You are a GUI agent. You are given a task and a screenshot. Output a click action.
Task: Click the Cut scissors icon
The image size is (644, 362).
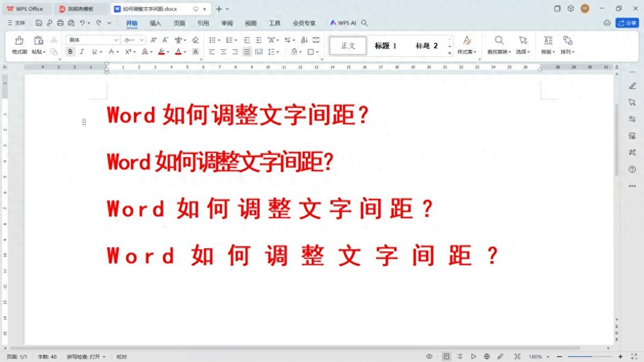(x=54, y=40)
